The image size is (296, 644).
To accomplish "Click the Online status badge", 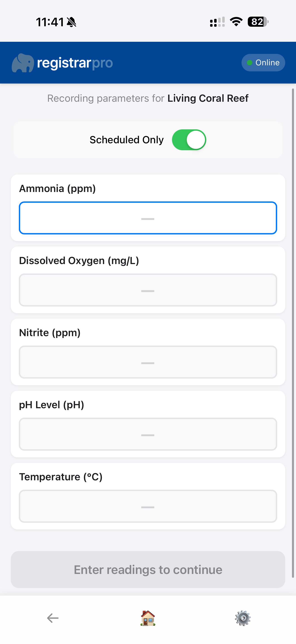I will 263,62.
